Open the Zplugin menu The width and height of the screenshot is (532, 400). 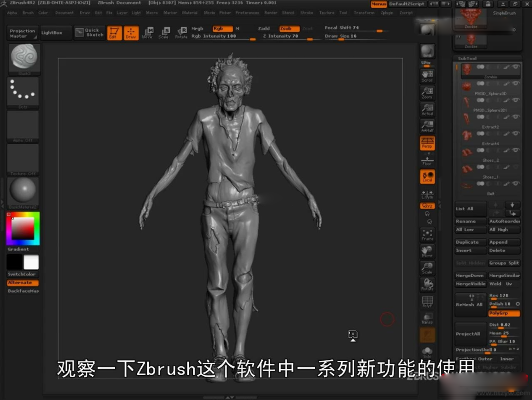click(387, 13)
